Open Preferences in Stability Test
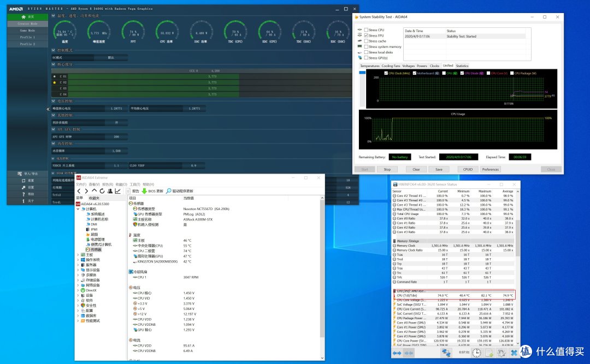 [x=491, y=169]
